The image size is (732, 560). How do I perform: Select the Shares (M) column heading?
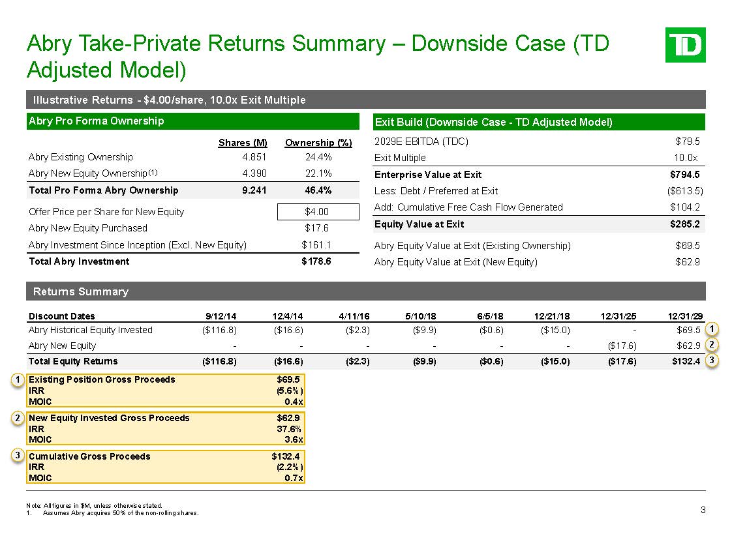point(243,143)
